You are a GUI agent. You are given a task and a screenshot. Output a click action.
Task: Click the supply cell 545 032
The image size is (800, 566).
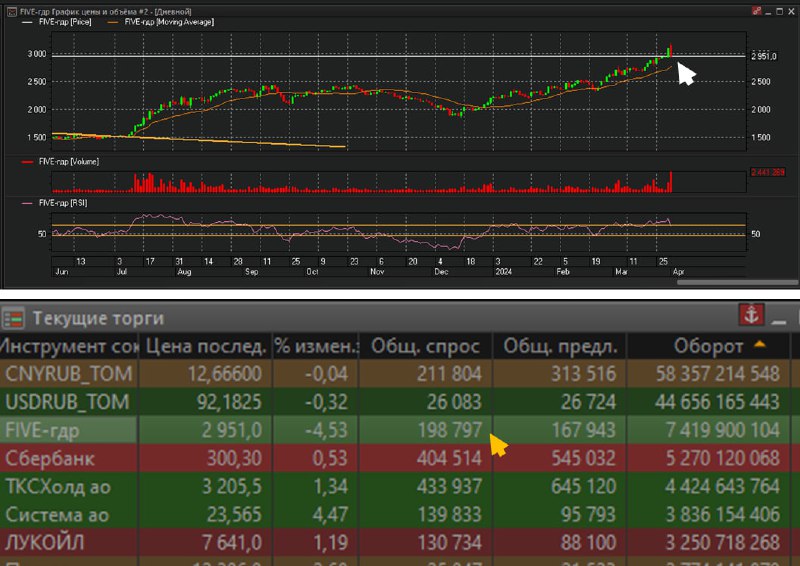coord(560,458)
